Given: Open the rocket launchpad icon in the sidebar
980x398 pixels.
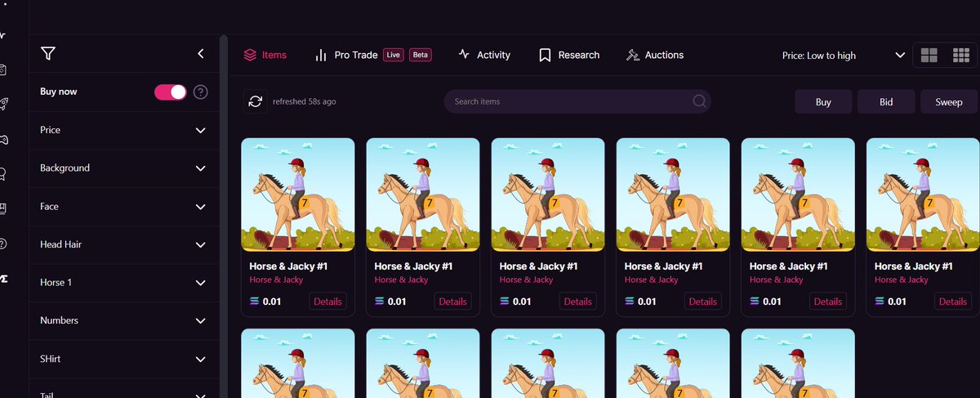Looking at the screenshot, I should coord(4,104).
